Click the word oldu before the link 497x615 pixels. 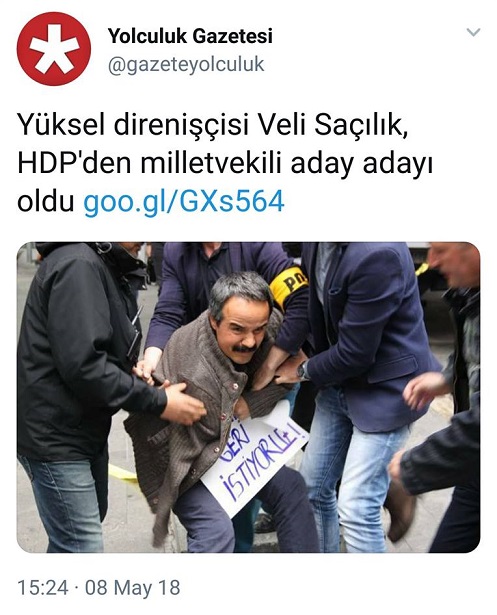(x=46, y=202)
